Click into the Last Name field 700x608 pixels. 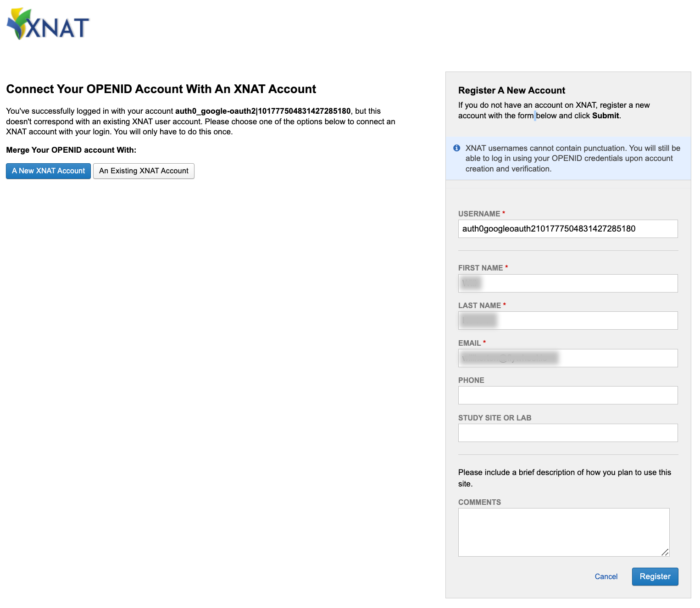(567, 321)
